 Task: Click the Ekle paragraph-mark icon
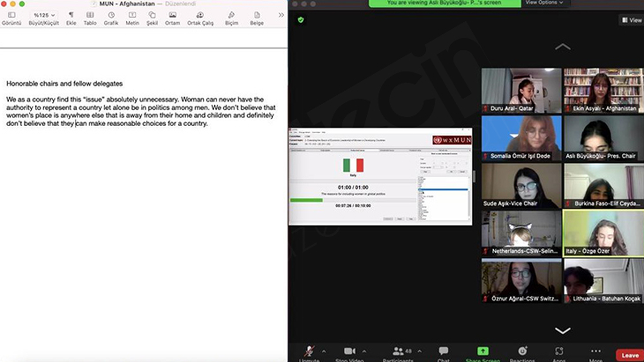pos(71,15)
